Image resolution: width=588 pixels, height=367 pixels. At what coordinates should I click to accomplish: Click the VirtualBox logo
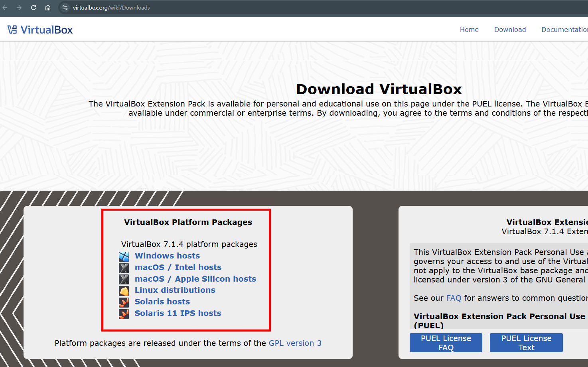coord(40,30)
